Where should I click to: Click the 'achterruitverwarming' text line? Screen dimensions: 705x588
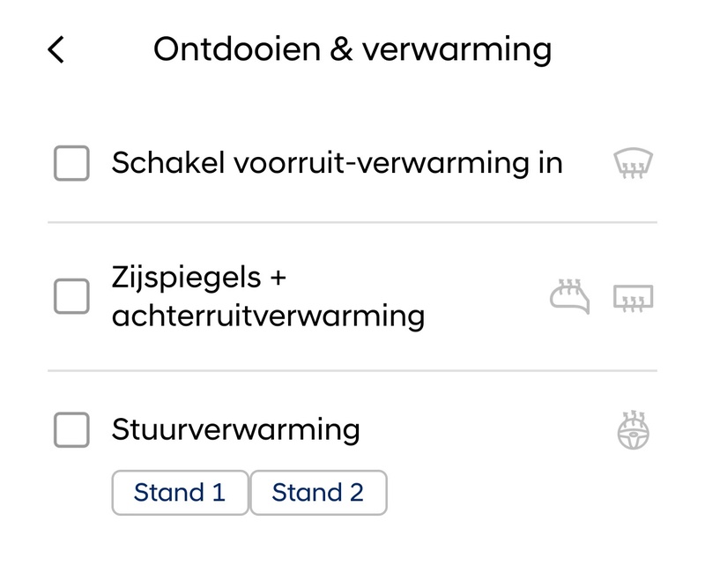tap(268, 315)
